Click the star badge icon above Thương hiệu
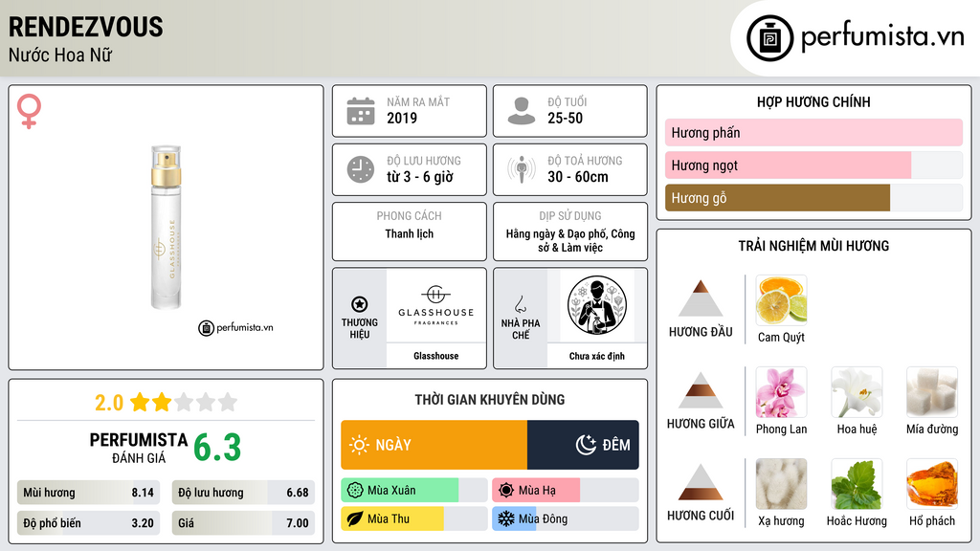980x551 pixels. (x=360, y=304)
